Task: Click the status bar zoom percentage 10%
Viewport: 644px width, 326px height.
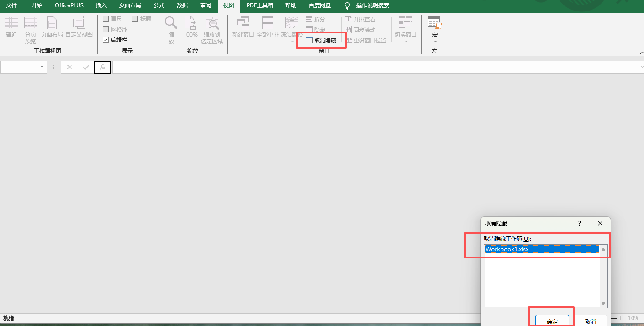Action: 633,318
